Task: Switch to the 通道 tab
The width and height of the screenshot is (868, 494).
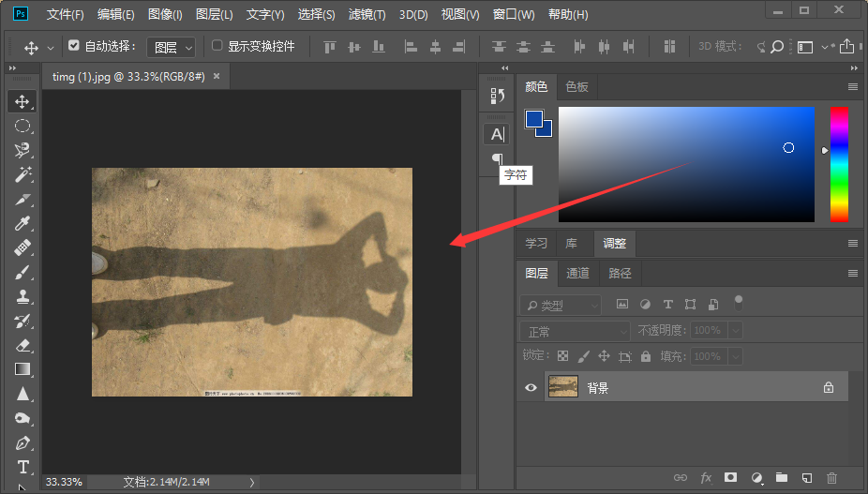Action: click(x=578, y=273)
